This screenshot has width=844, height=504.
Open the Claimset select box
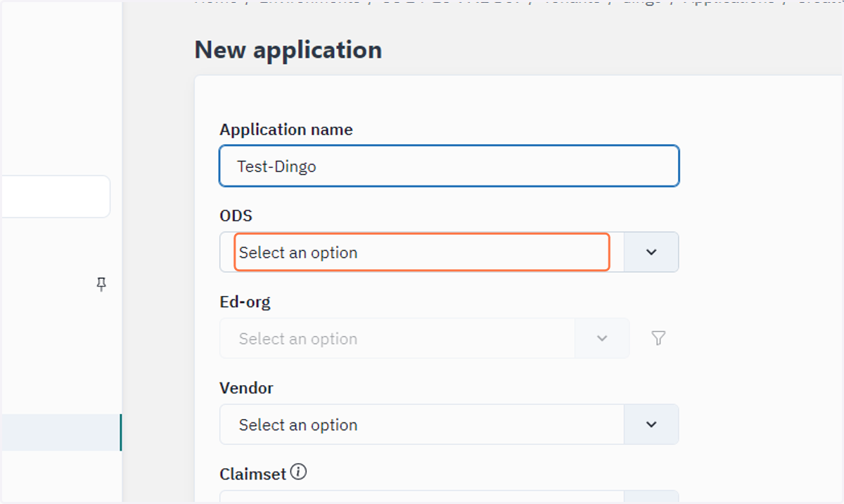422,497
